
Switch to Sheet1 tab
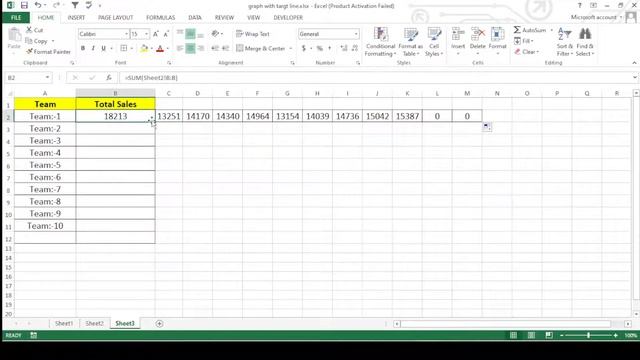pyautogui.click(x=64, y=323)
